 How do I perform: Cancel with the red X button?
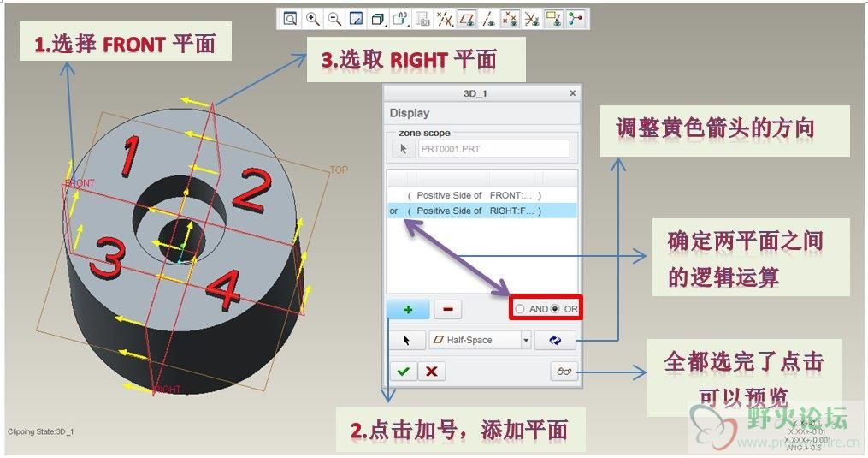(432, 371)
